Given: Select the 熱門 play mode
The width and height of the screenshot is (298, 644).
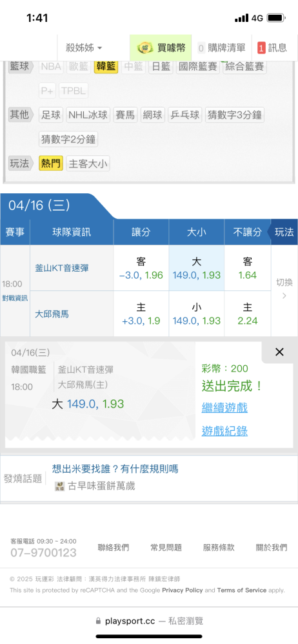Looking at the screenshot, I should pyautogui.click(x=51, y=164).
